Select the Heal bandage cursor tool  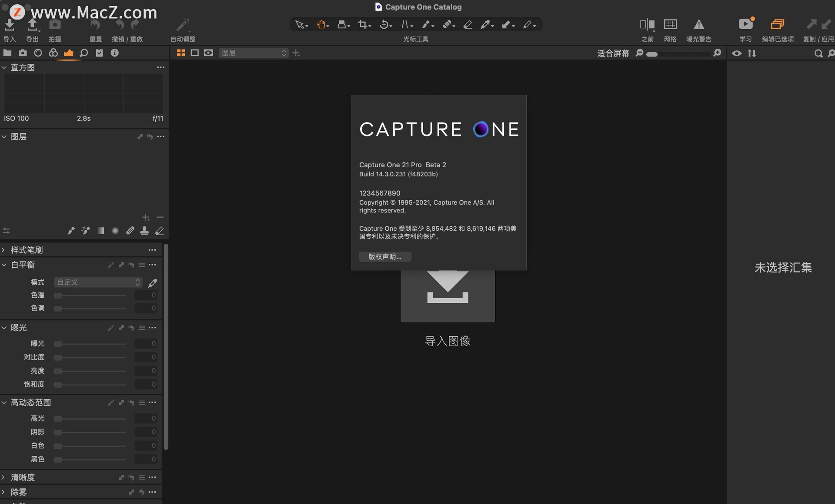click(x=448, y=25)
